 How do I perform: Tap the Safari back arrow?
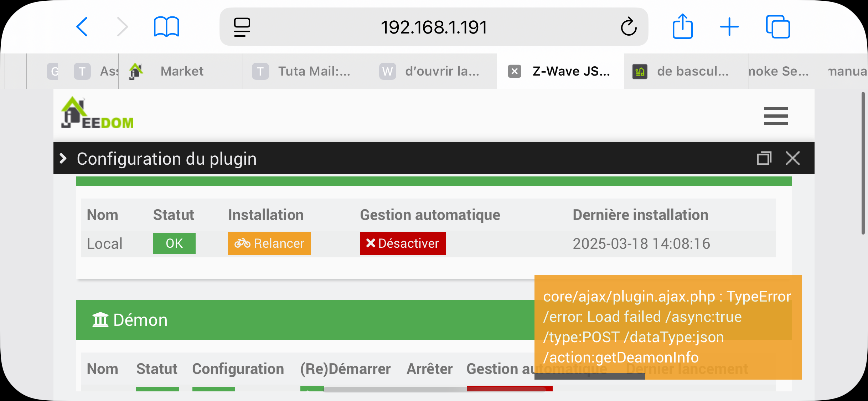click(82, 27)
